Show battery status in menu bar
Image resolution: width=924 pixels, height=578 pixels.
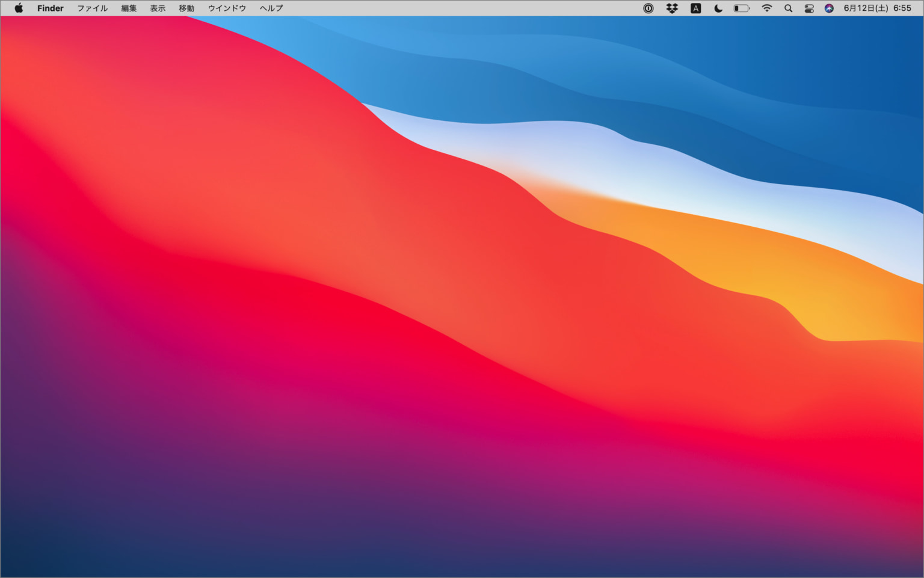(x=742, y=8)
